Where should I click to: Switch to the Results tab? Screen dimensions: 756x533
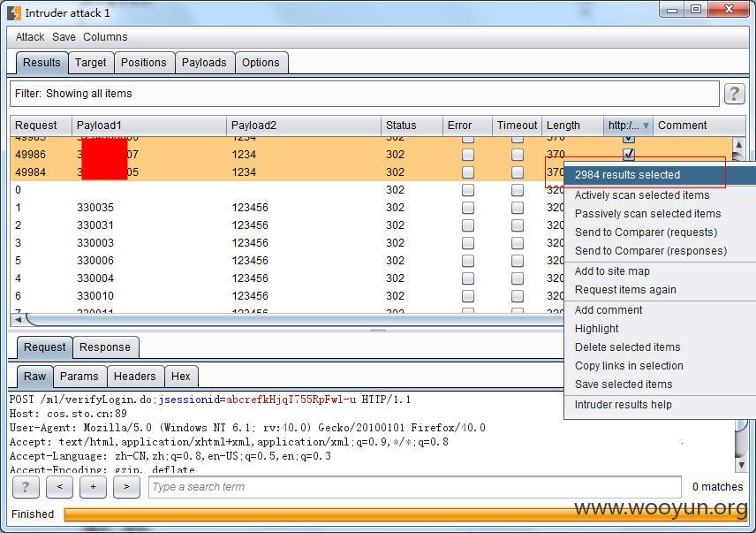(x=42, y=63)
